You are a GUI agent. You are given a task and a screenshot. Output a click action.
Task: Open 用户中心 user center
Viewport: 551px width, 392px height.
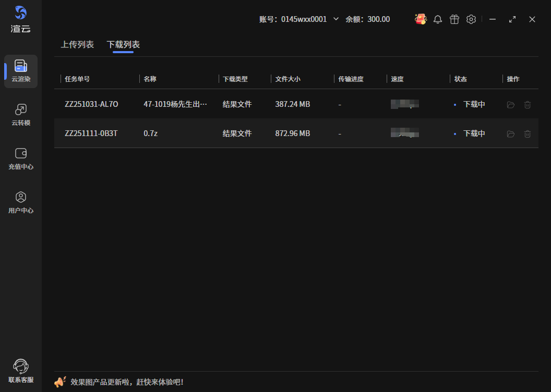tap(21, 202)
